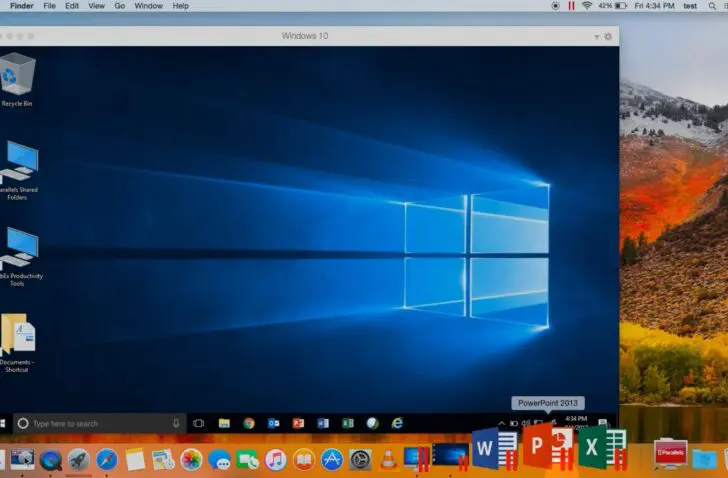Viewport: 728px width, 478px height.
Task: Open Launchpad rocket icon in the Dock
Action: click(79, 460)
